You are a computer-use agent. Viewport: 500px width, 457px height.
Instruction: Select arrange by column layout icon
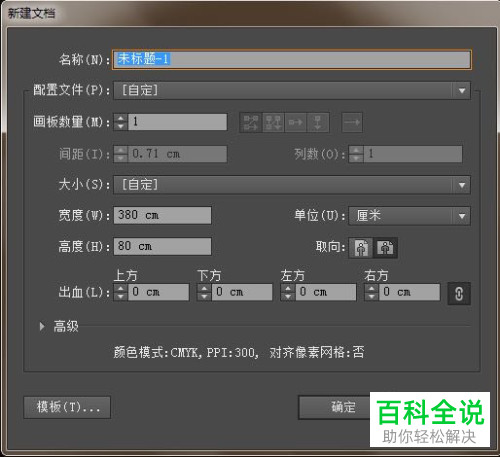[318, 123]
